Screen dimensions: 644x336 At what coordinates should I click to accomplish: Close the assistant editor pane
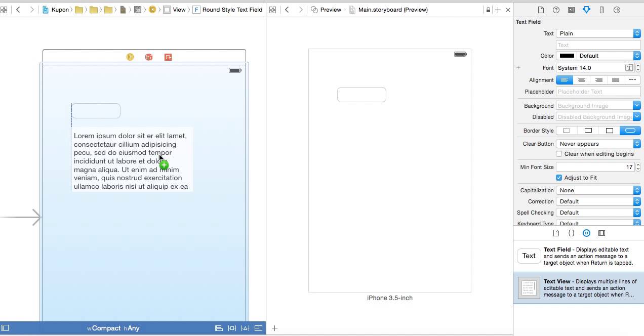508,10
